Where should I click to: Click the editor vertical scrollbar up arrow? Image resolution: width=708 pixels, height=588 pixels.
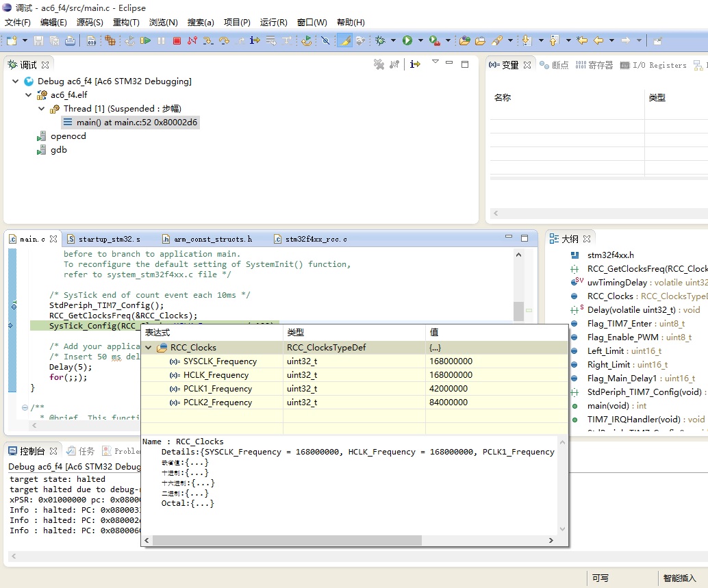518,255
